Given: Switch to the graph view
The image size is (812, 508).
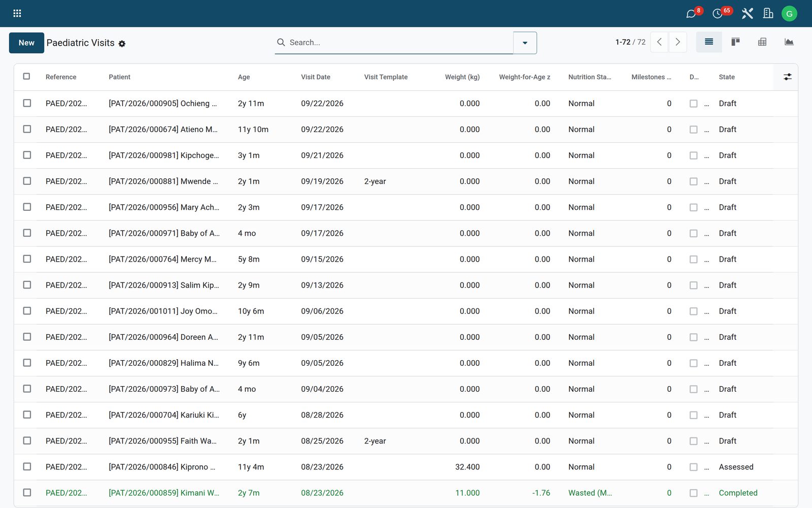Looking at the screenshot, I should (789, 42).
